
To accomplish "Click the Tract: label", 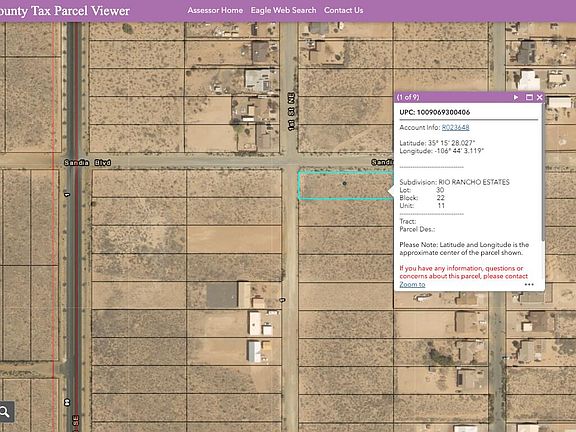I will (408, 222).
